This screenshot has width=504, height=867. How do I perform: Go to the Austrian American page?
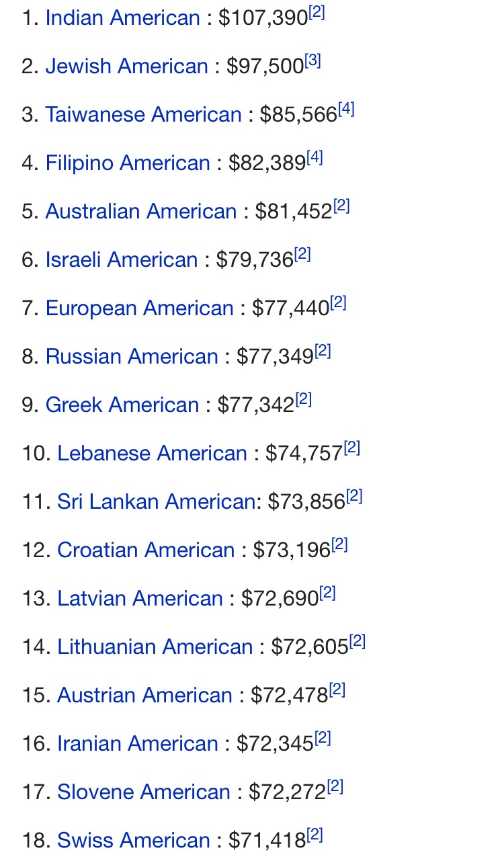click(144, 696)
